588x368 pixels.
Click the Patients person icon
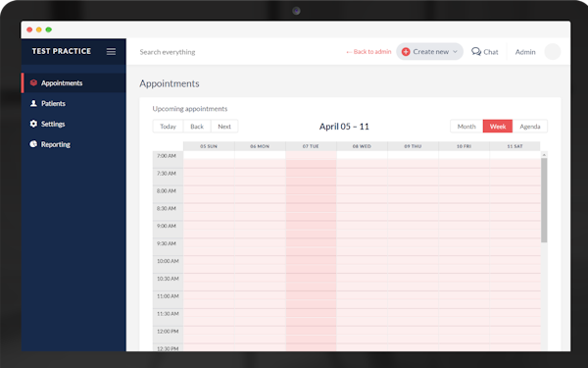(33, 103)
